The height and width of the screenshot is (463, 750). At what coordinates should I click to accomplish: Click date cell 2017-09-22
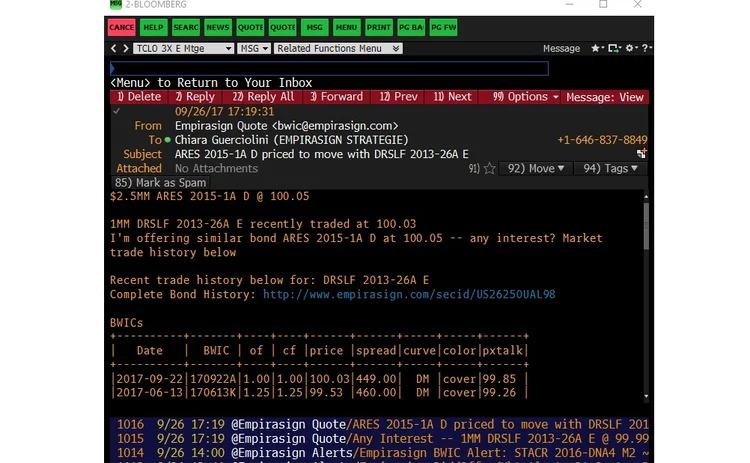coord(150,379)
